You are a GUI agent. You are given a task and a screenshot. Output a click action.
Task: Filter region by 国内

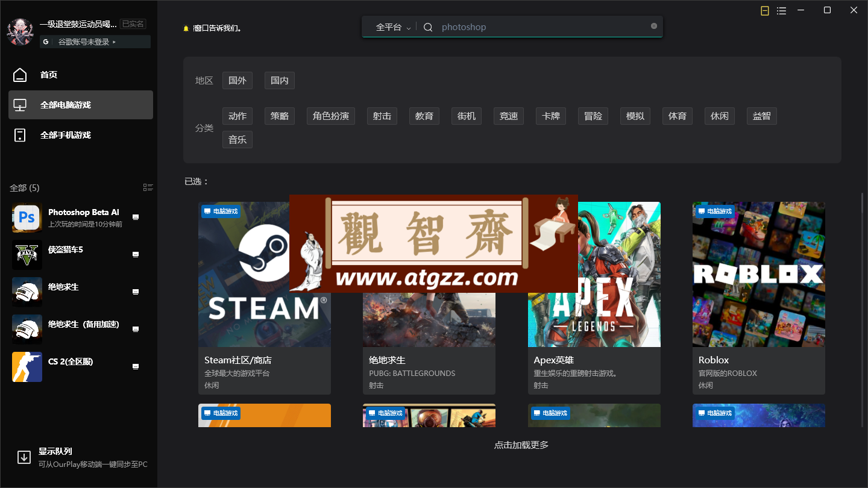tap(280, 80)
